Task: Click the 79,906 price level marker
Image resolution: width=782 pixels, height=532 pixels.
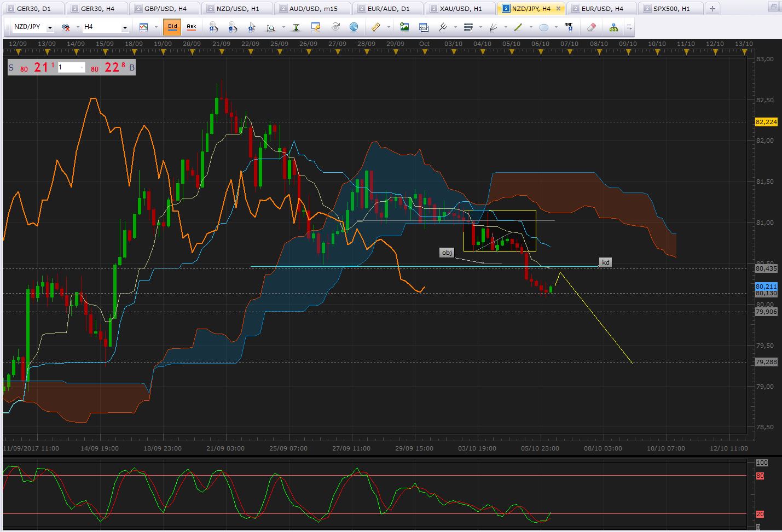Action: pos(766,312)
